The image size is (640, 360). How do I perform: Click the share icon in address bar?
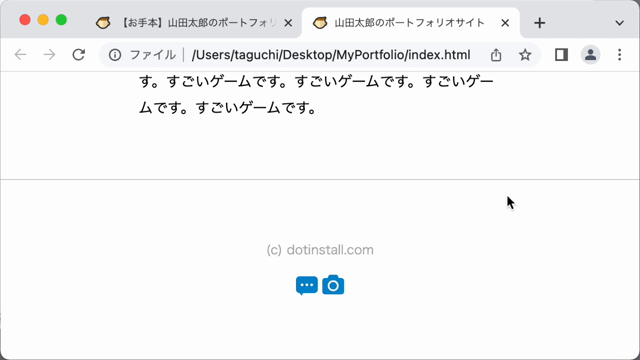496,54
